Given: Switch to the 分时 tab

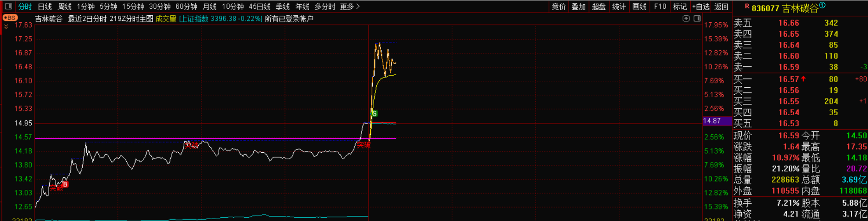Looking at the screenshot, I should click(x=25, y=6).
